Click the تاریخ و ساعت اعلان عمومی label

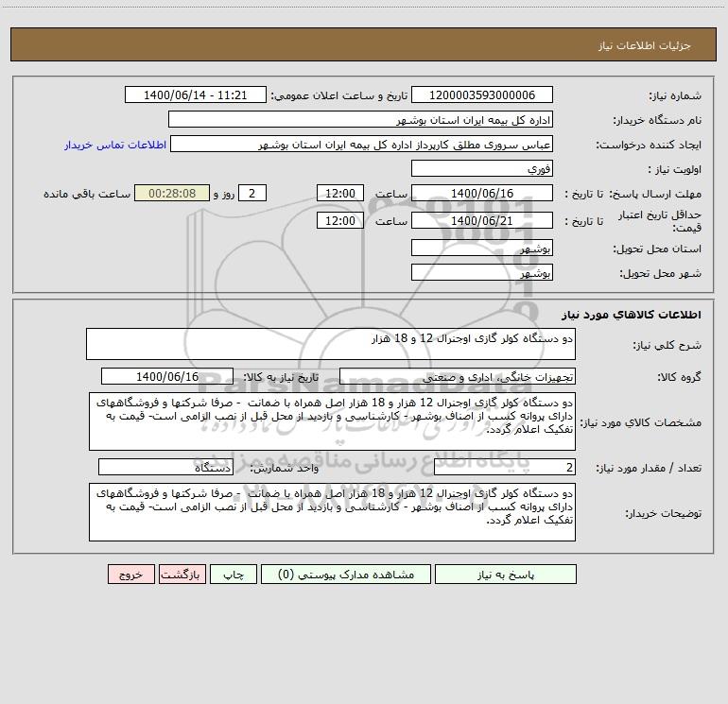tap(339, 95)
